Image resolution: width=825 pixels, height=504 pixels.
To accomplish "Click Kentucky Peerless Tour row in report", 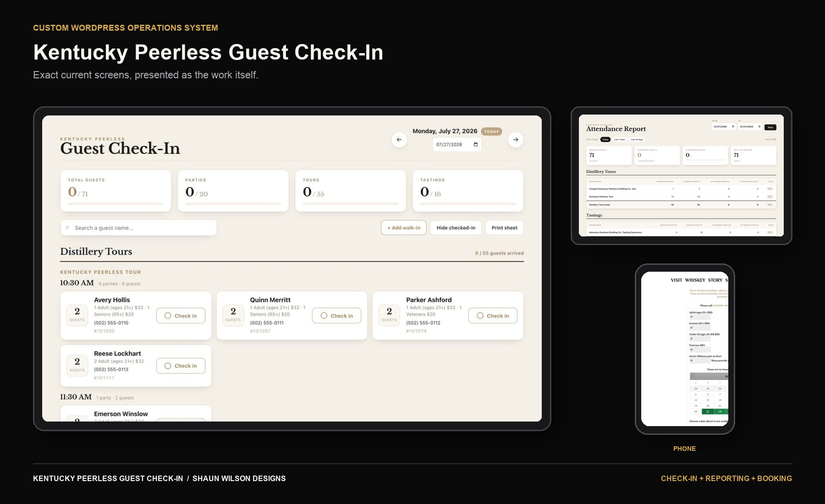I will tap(681, 197).
